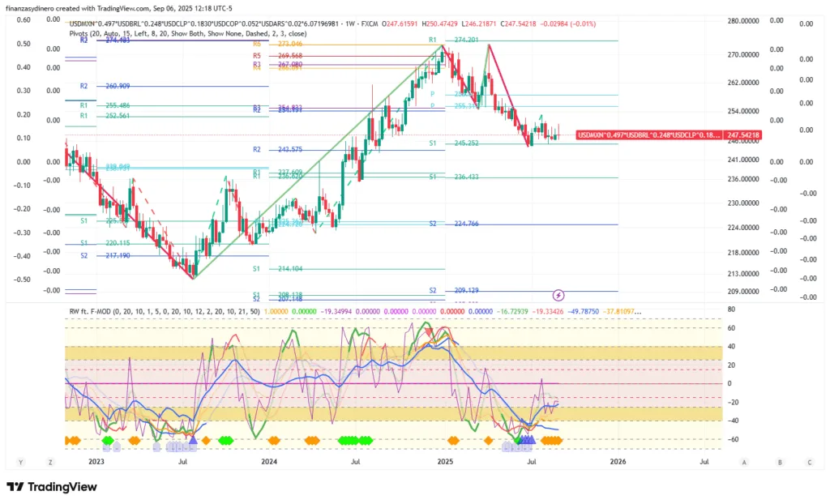Select the Y scale letter

coord(20,462)
